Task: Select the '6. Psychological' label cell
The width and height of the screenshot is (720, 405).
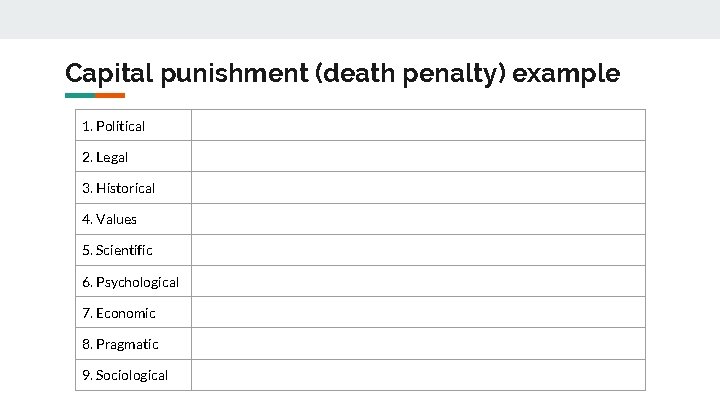Action: click(x=133, y=281)
